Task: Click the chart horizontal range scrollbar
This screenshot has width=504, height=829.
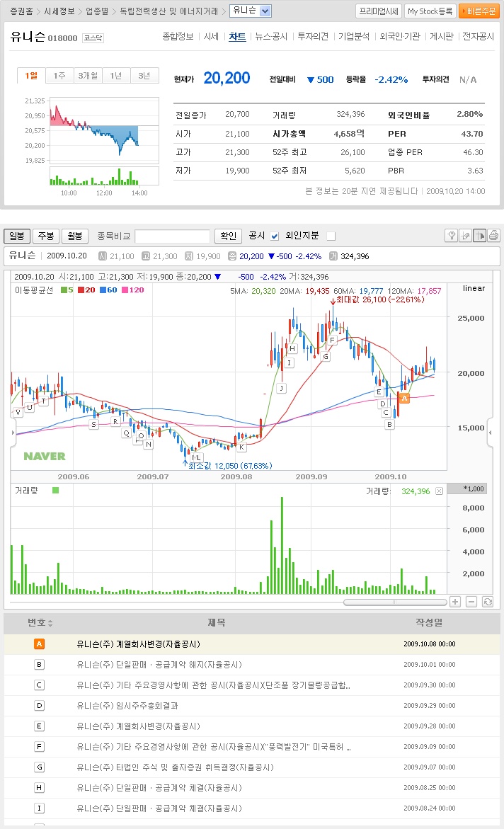Action: coord(395,602)
